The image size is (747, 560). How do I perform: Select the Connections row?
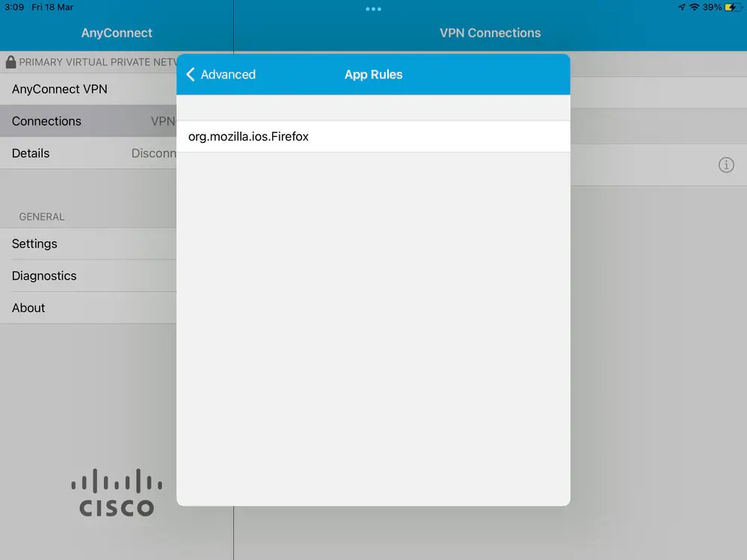tap(46, 120)
